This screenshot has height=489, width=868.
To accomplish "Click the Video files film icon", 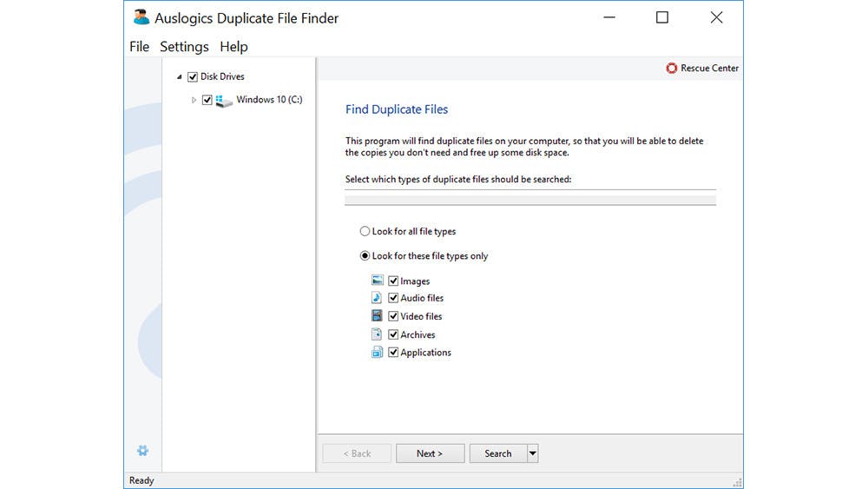I will [377, 315].
